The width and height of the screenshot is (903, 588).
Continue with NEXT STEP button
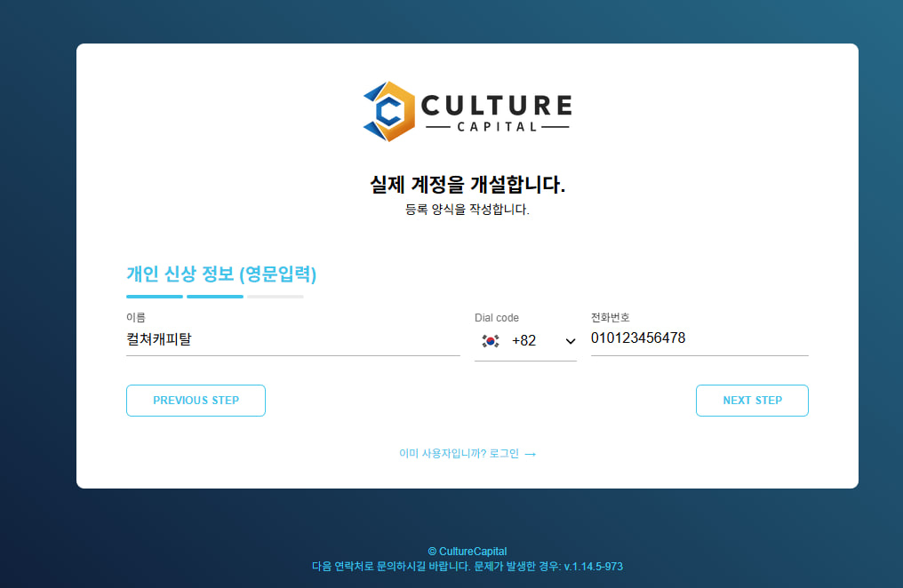pyautogui.click(x=752, y=401)
